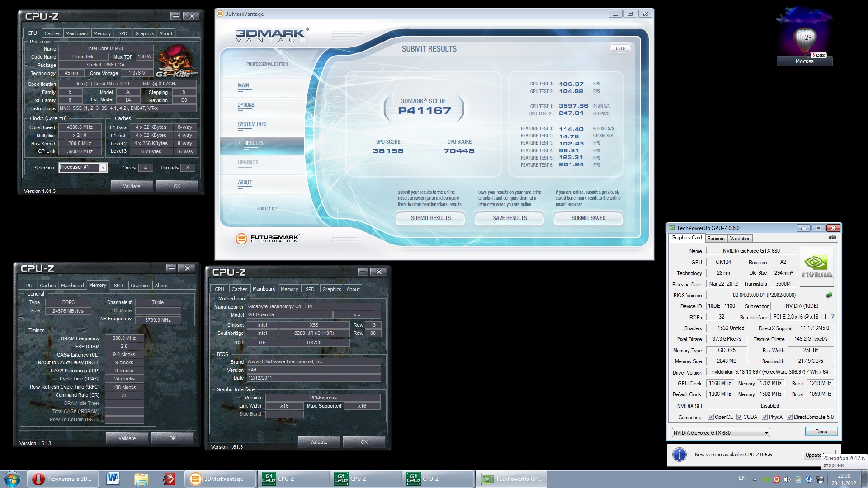The height and width of the screenshot is (488, 868).
Task: Open Microsoft Word from the taskbar
Action: point(113,479)
